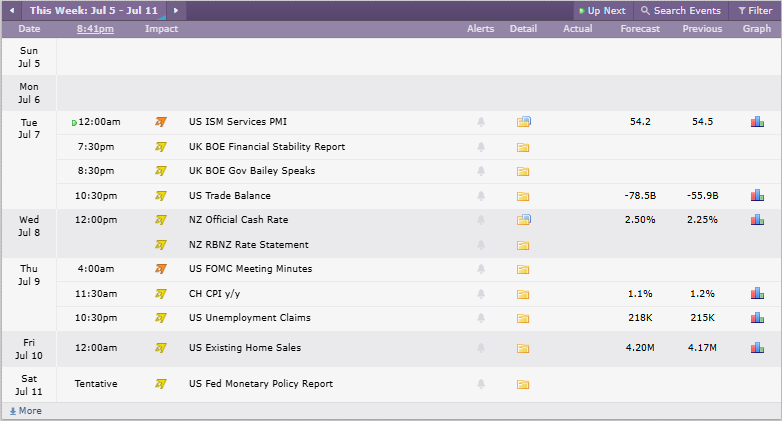782x421 pixels.
Task: Jump to Up Next event
Action: 602,10
